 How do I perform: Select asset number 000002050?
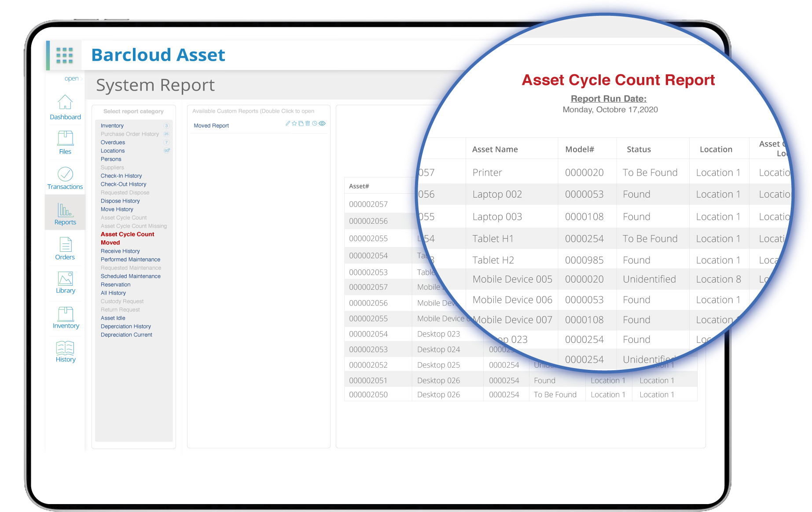(368, 395)
